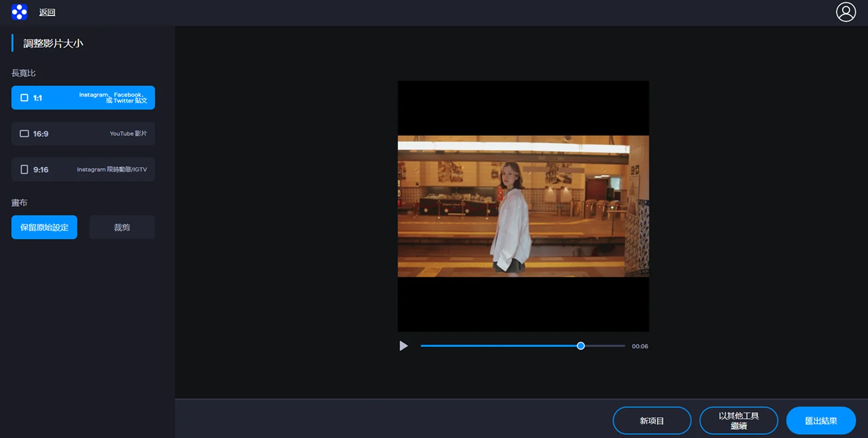Go back using the 返回 link
Viewport: 868px width, 438px height.
pos(47,12)
